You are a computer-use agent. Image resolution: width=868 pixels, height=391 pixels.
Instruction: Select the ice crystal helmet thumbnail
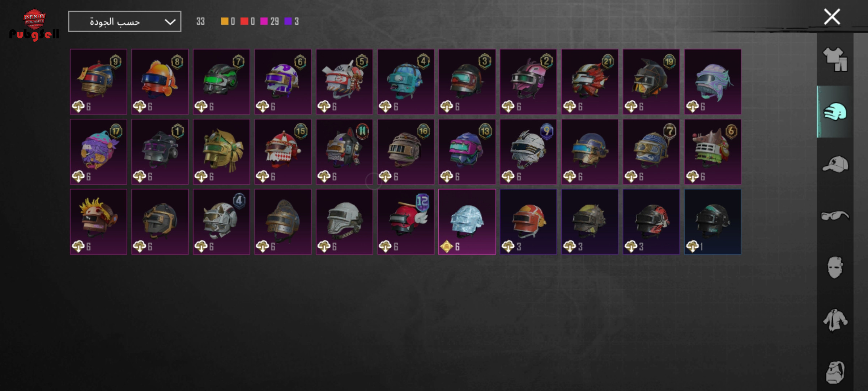[467, 222]
